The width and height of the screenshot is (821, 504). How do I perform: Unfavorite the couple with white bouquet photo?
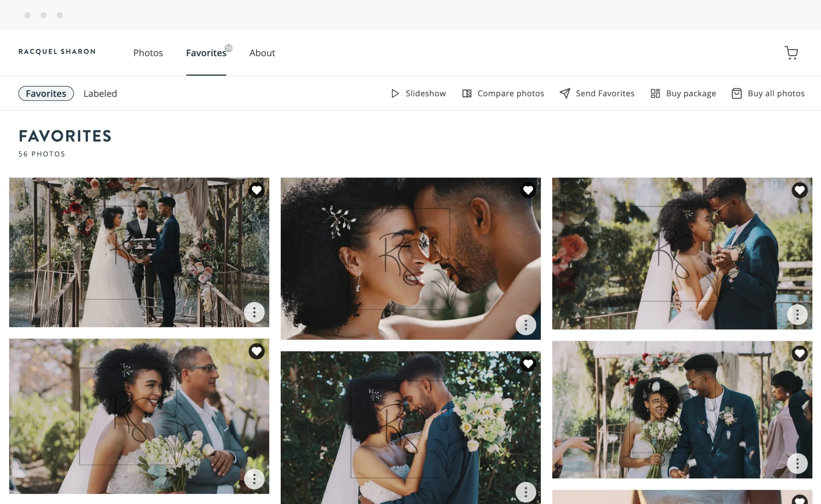tap(528, 364)
